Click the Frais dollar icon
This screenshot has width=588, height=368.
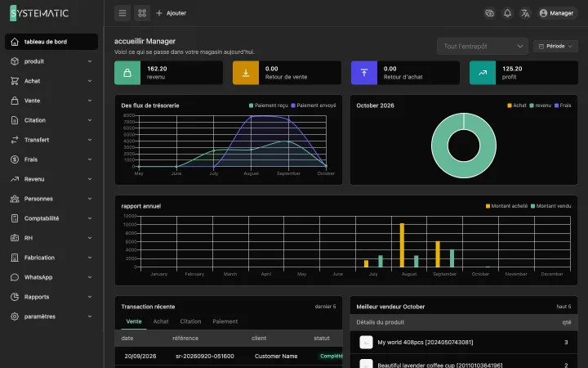(15, 159)
